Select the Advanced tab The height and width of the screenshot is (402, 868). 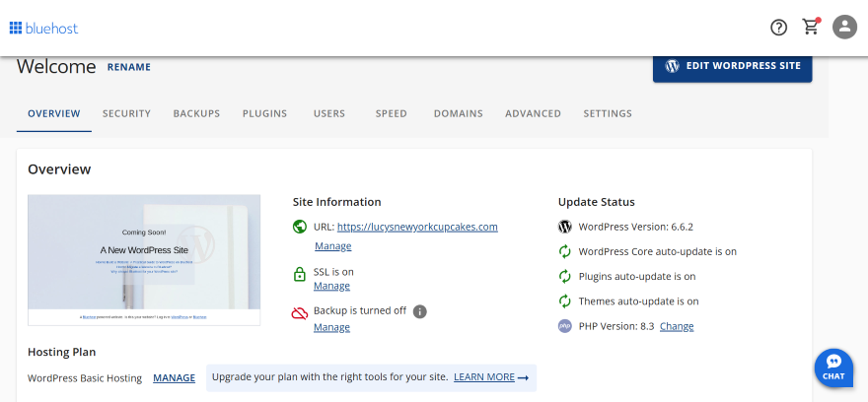point(533,114)
